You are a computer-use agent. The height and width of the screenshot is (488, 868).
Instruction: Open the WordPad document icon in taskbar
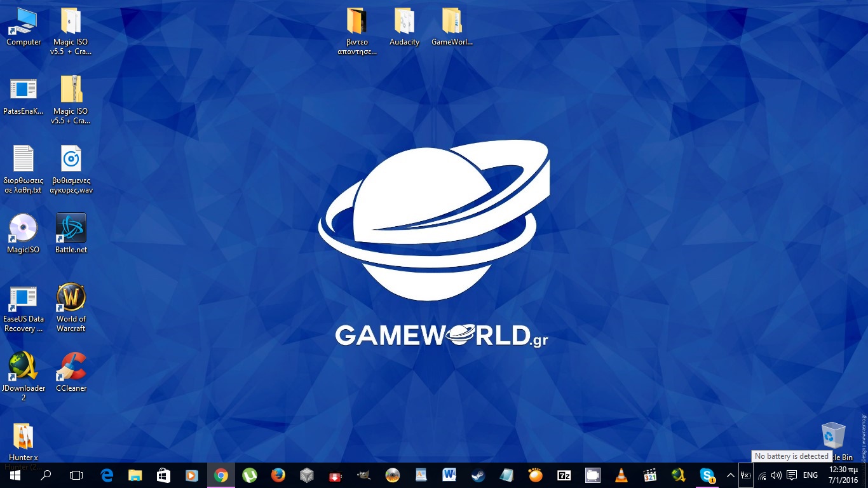pyautogui.click(x=421, y=475)
